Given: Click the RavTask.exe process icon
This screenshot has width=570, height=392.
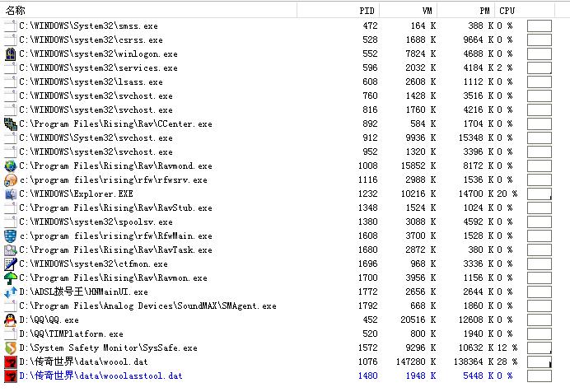Looking at the screenshot, I should [11, 250].
